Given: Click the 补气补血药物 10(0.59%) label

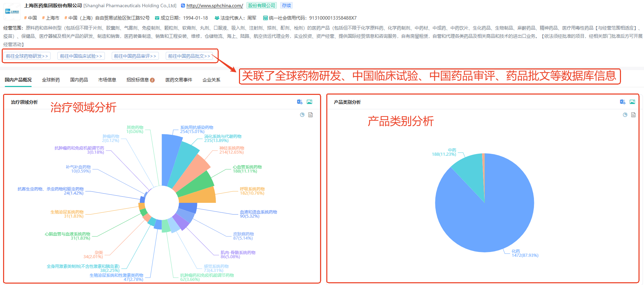Looking at the screenshot, I should pos(78,169).
